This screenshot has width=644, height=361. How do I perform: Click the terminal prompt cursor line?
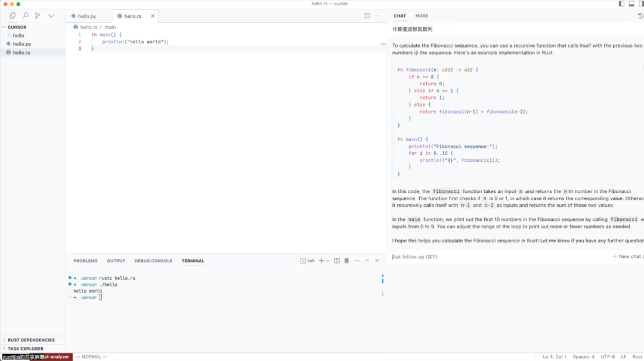pos(88,297)
